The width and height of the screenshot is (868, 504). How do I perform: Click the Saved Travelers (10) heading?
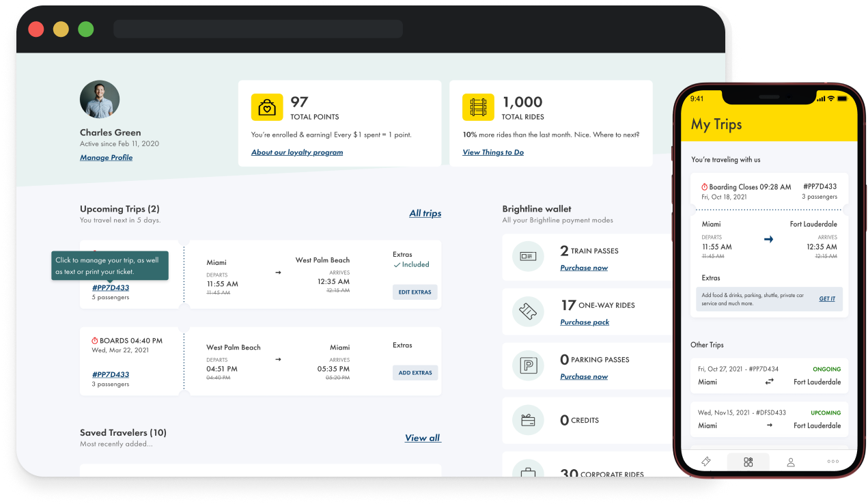(123, 432)
